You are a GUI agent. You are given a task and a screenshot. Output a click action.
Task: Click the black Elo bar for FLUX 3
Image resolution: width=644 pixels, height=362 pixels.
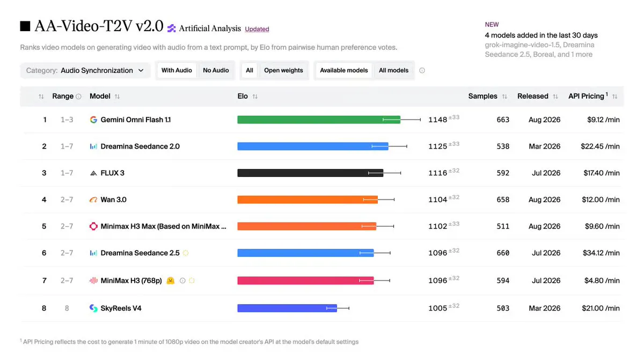[310, 173]
